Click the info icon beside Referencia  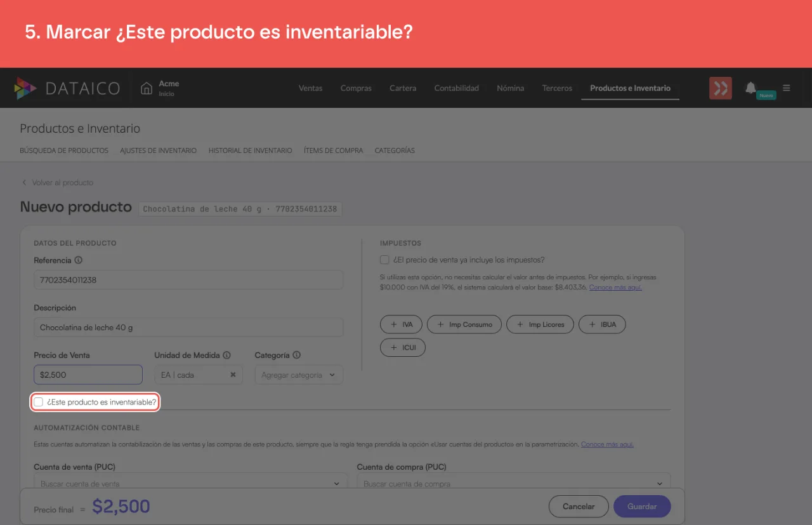[x=79, y=260]
